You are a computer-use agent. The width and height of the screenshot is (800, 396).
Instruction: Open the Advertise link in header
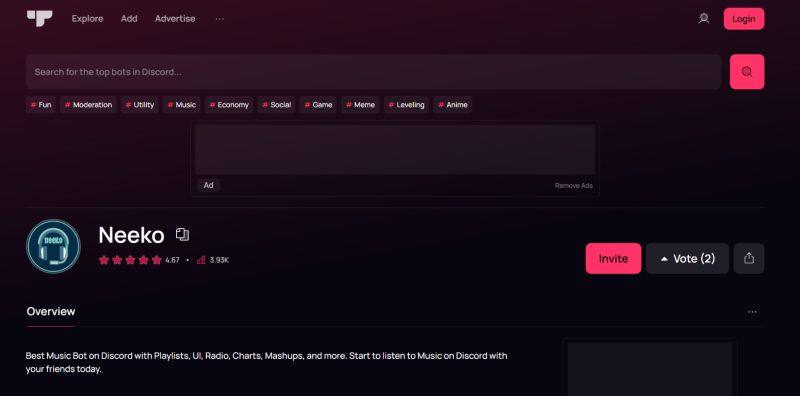pos(175,18)
